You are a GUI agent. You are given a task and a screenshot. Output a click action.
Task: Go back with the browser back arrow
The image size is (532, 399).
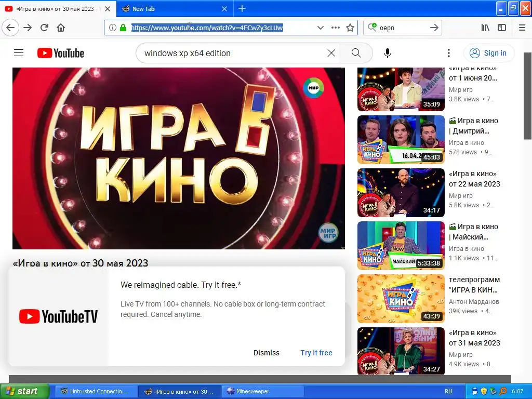(10, 28)
